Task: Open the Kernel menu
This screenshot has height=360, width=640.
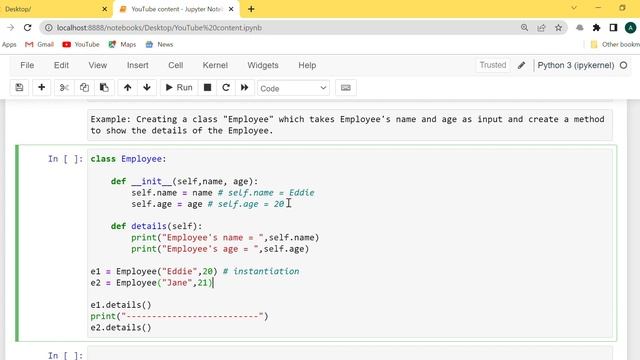Action: (x=215, y=65)
